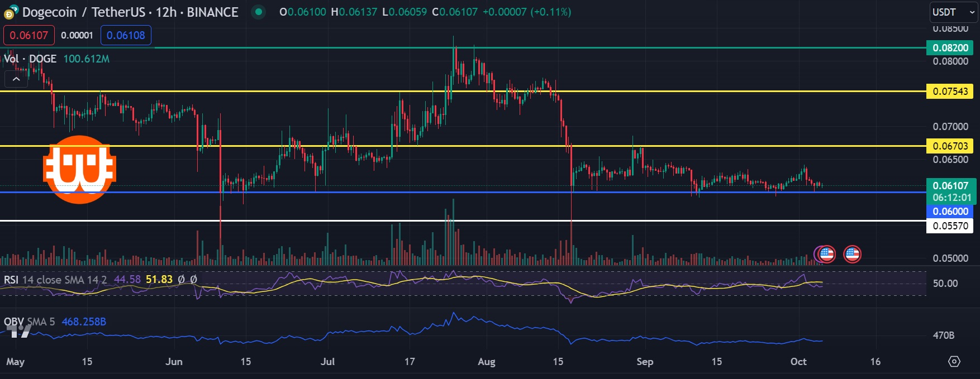
Task: Open chart settings hexagon gear icon
Action: (954, 361)
